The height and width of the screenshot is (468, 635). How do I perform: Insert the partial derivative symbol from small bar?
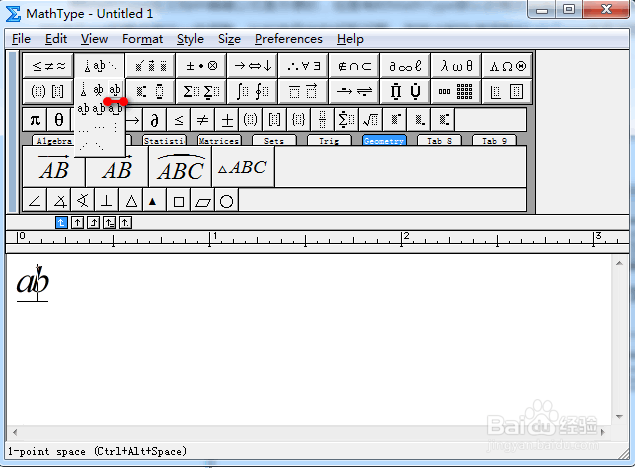pyautogui.click(x=154, y=120)
